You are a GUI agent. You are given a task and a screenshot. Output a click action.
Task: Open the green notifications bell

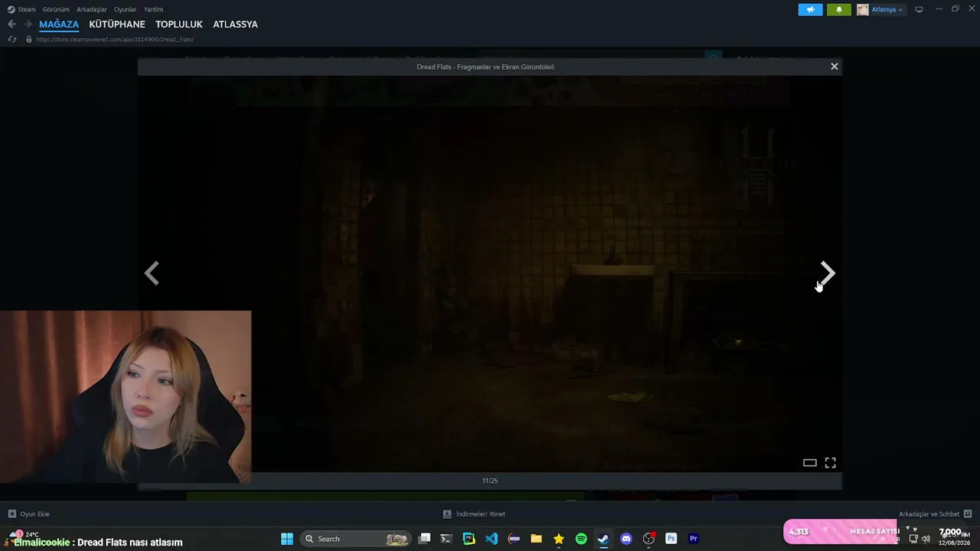tap(838, 10)
